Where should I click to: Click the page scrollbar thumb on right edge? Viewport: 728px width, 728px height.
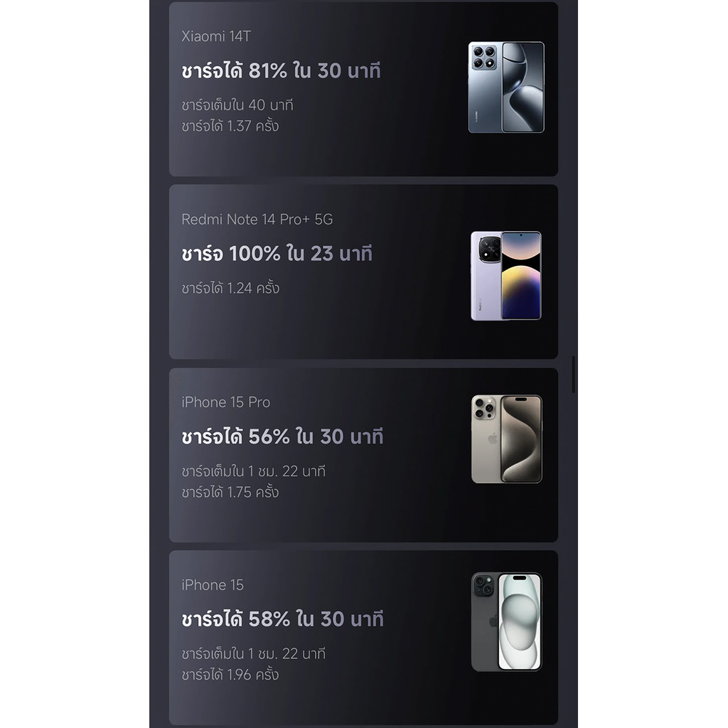point(574,375)
